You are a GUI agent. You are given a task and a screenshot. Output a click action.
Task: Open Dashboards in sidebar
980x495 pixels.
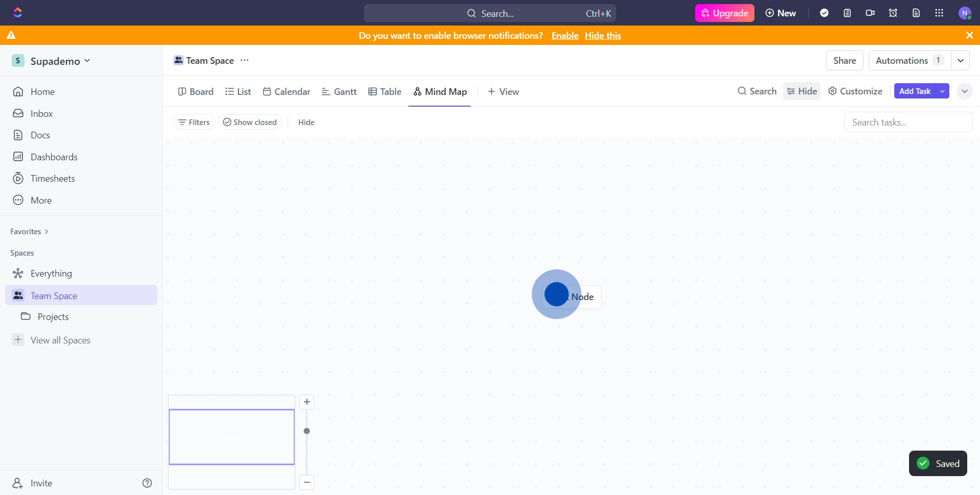coord(81,157)
